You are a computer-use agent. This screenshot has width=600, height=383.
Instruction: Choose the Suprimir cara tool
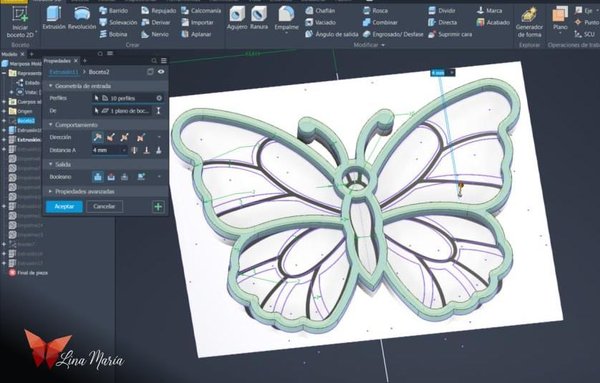[x=450, y=34]
